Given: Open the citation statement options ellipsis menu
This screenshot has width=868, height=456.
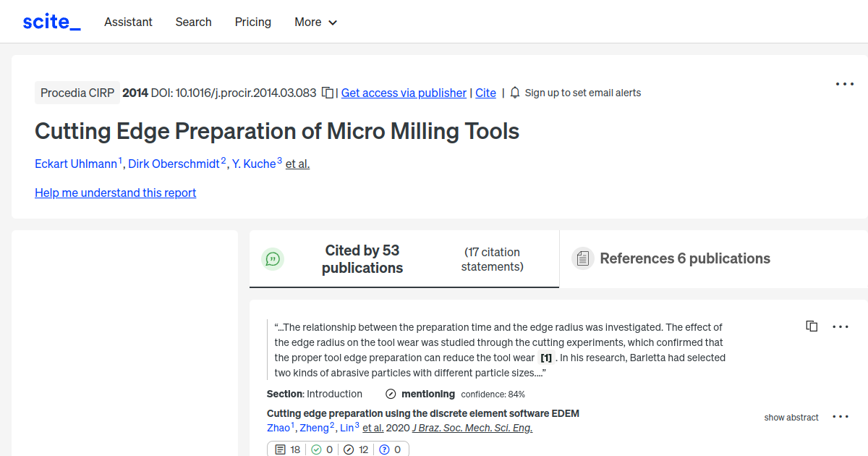Looking at the screenshot, I should (841, 326).
